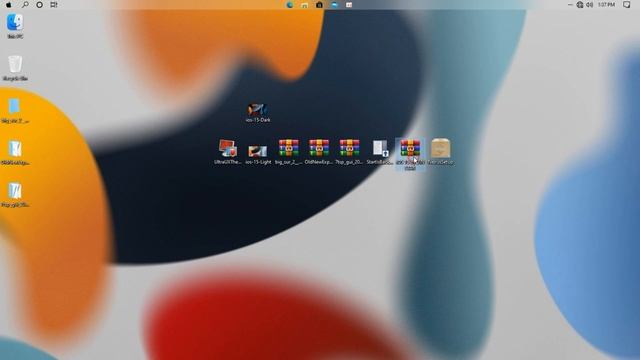Open Task View in the taskbar
640x360 pixels.
pyautogui.click(x=54, y=4)
